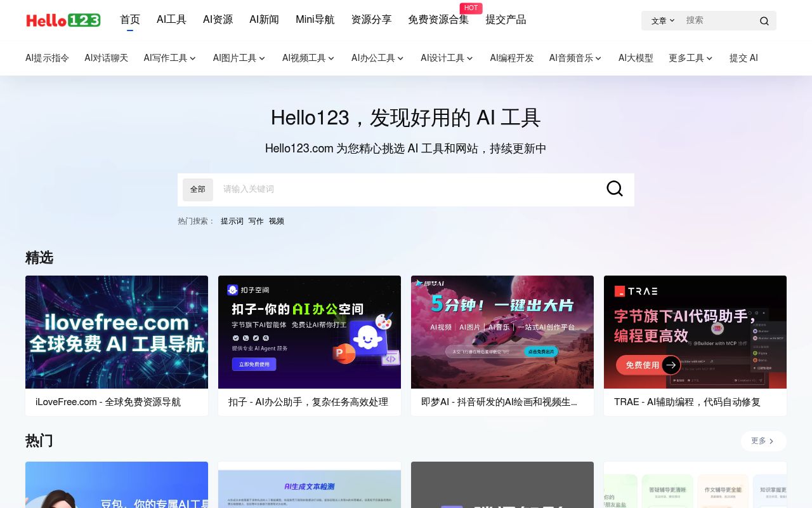This screenshot has height=508, width=812.
Task: Click the header search magnifier icon
Action: 764,21
